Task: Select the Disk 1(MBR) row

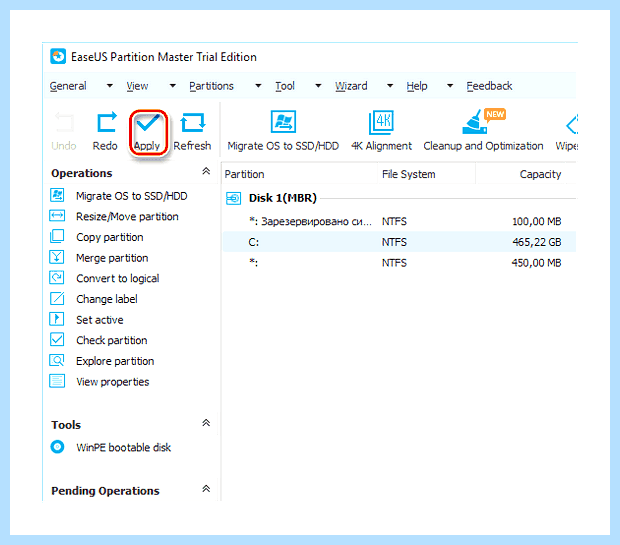Action: tap(399, 198)
